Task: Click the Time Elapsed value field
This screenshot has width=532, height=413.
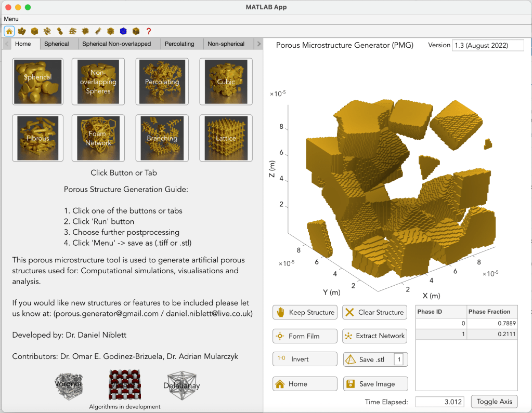Action: (439, 402)
